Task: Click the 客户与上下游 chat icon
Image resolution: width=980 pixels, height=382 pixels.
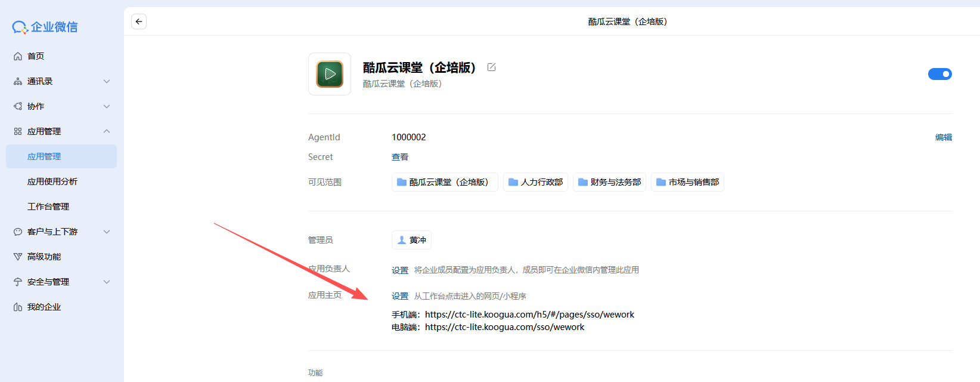Action: [18, 232]
